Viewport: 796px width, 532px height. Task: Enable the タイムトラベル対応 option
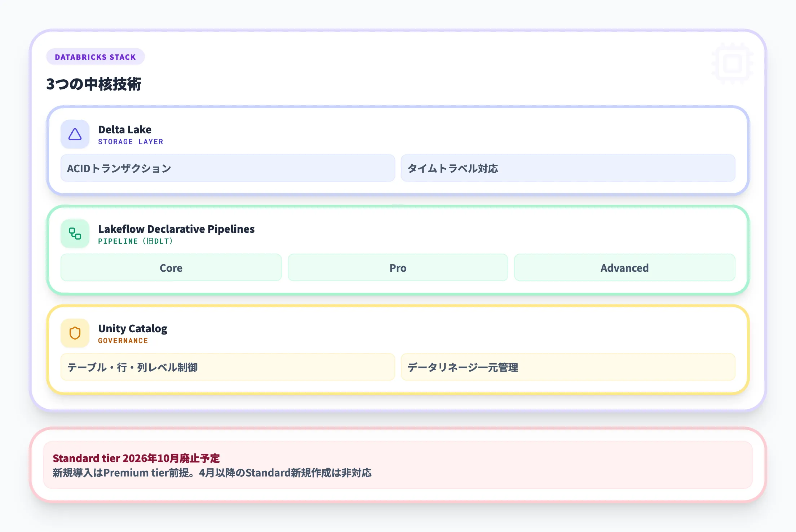pyautogui.click(x=568, y=168)
